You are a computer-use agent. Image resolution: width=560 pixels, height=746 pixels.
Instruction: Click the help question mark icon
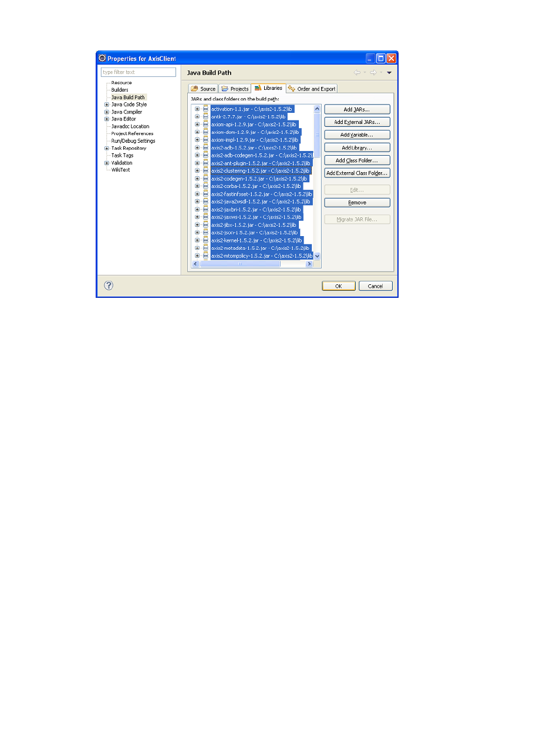pos(109,285)
